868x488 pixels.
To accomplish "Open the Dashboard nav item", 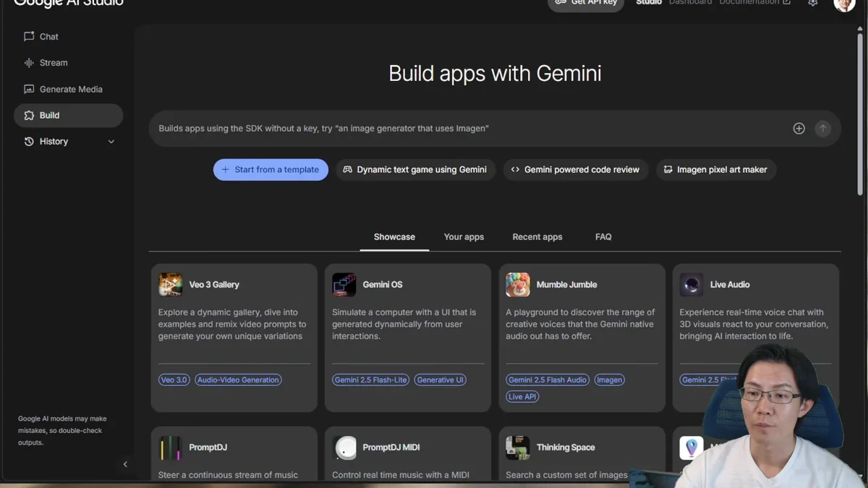I will [x=690, y=2].
